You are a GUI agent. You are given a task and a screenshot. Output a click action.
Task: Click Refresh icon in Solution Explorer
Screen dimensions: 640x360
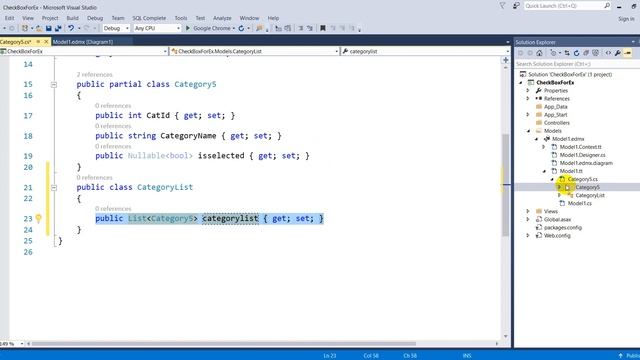pyautogui.click(x=576, y=53)
